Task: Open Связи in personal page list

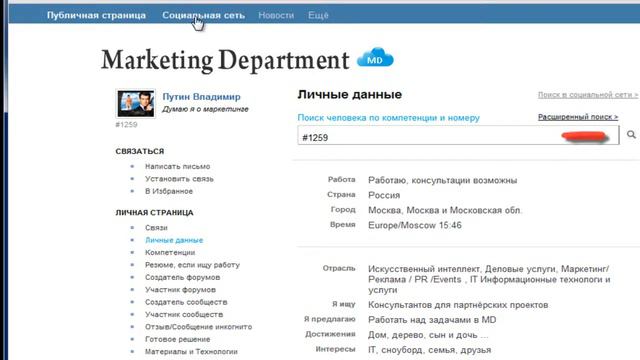Action: pos(156,228)
